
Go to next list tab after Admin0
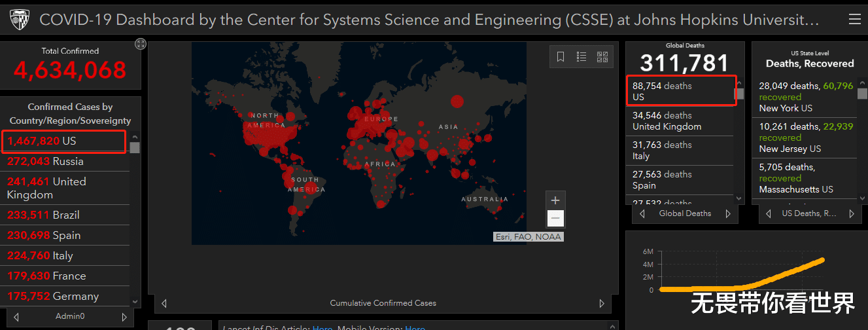coord(124,317)
